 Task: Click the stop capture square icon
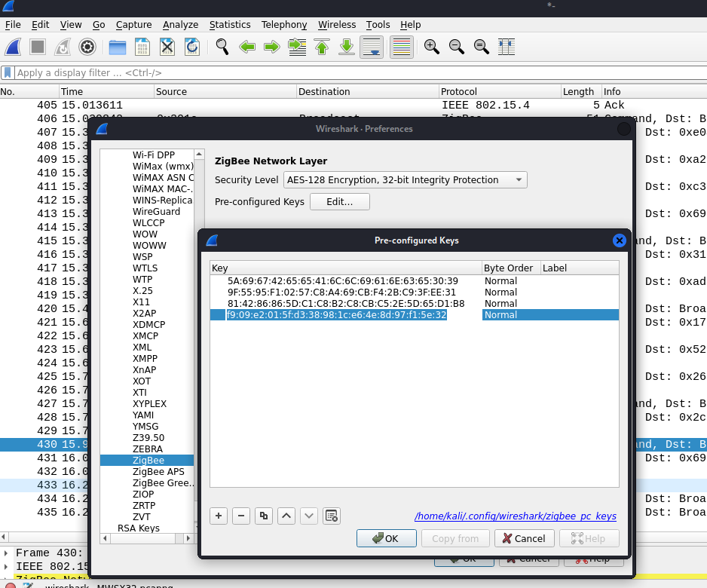coord(38,47)
